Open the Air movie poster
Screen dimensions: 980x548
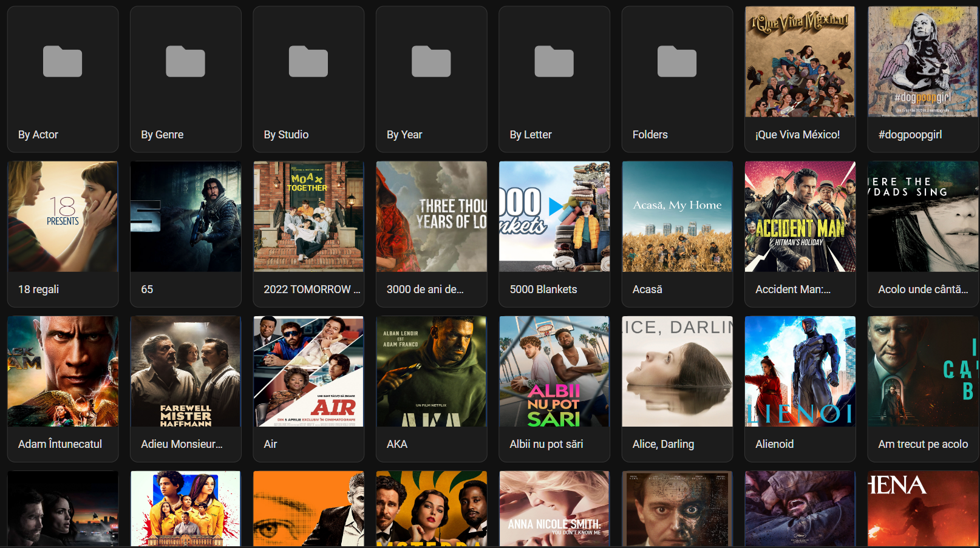coord(308,371)
